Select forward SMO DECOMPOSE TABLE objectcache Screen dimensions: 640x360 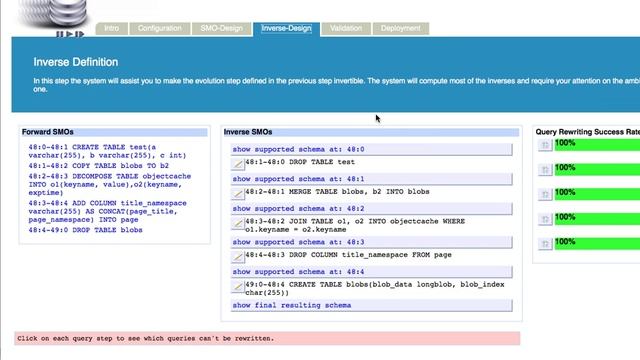click(x=110, y=184)
